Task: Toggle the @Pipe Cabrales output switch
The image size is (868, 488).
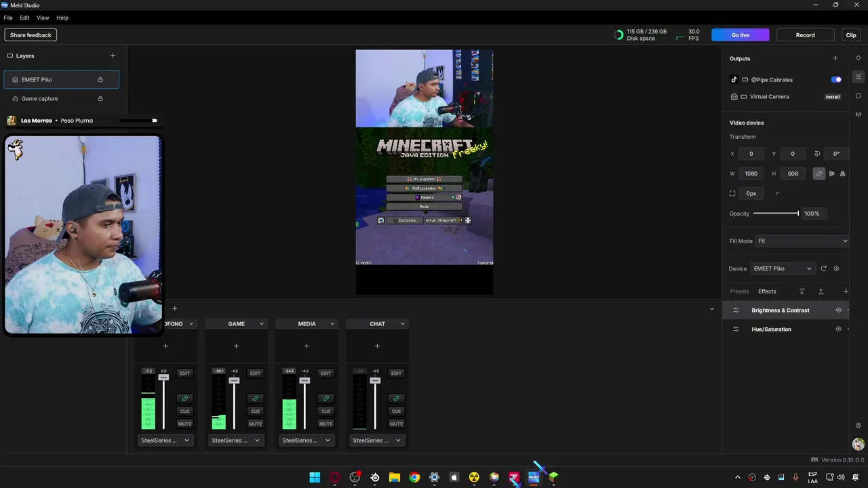Action: [836, 79]
